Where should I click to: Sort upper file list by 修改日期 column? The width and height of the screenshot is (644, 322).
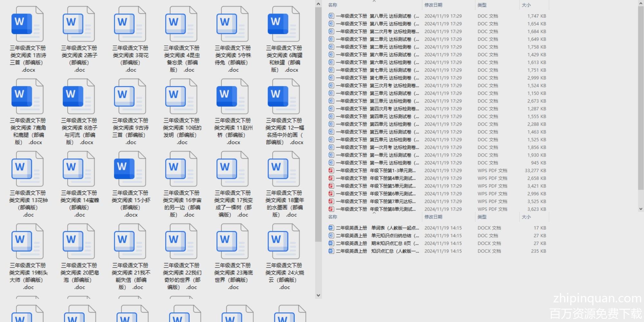click(433, 5)
